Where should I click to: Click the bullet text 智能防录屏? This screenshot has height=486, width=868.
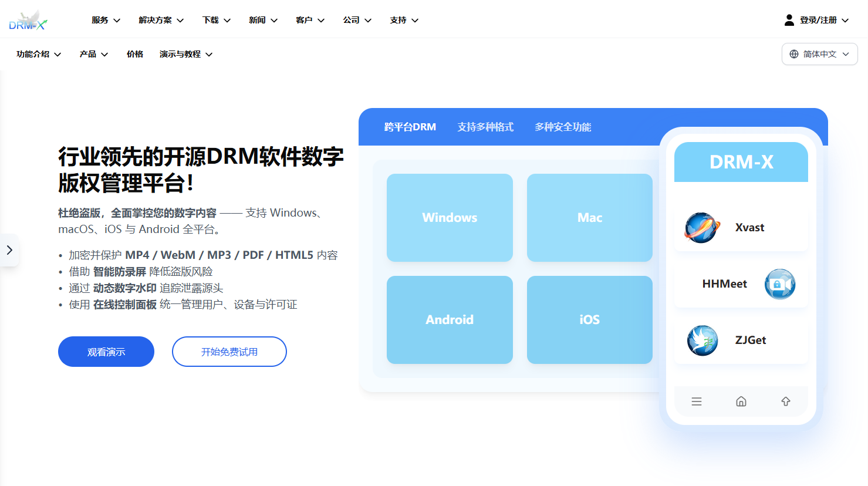coord(120,272)
